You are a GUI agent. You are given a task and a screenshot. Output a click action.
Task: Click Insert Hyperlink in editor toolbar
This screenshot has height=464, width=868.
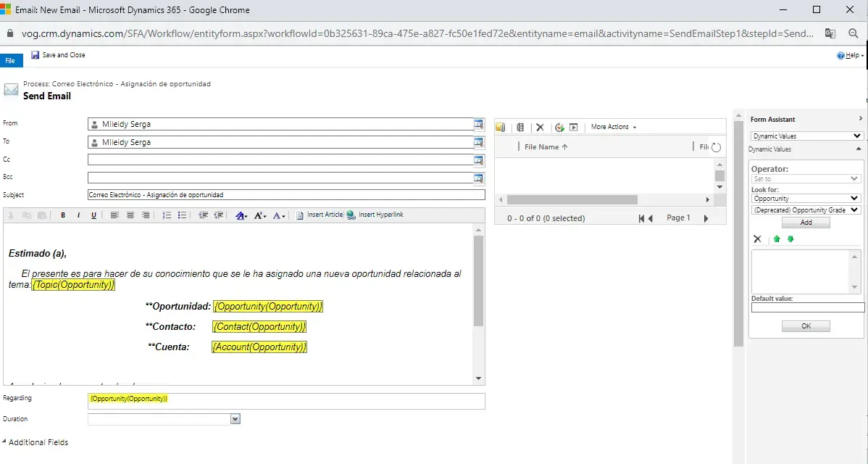[x=375, y=215]
